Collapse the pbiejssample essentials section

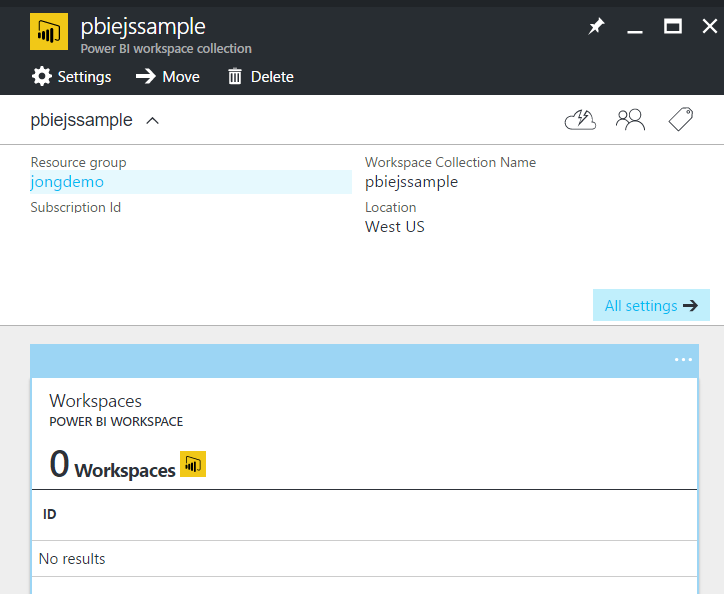(x=153, y=121)
